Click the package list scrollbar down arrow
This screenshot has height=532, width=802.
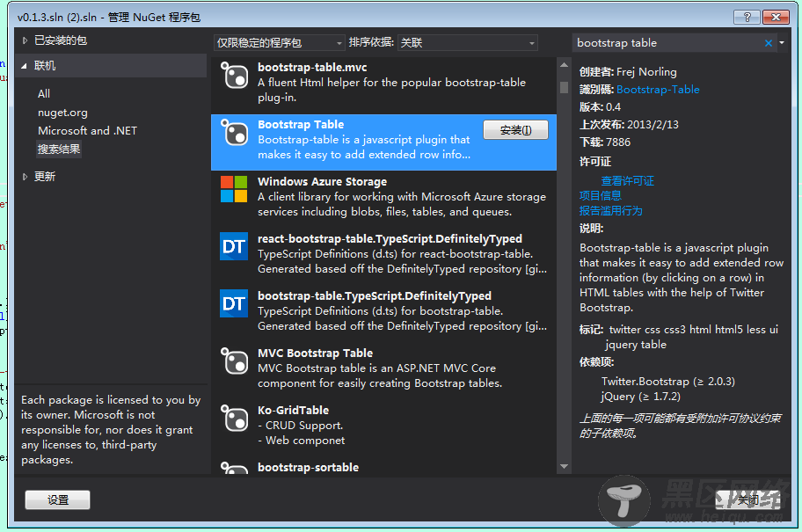click(x=564, y=467)
